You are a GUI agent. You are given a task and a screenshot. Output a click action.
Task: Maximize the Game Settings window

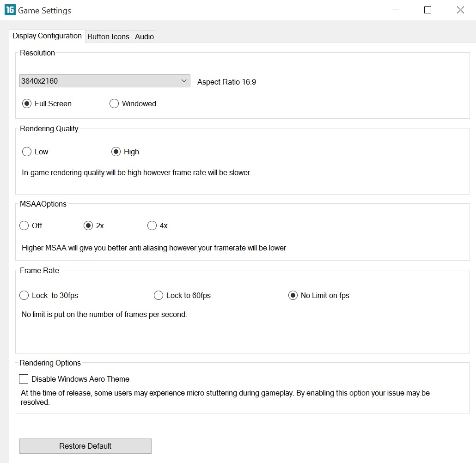[x=428, y=10]
